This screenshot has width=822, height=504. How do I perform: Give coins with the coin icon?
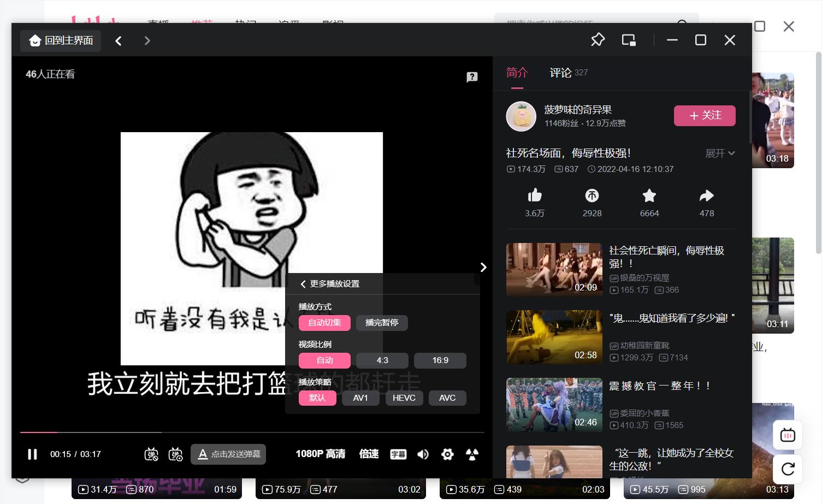pos(592,195)
